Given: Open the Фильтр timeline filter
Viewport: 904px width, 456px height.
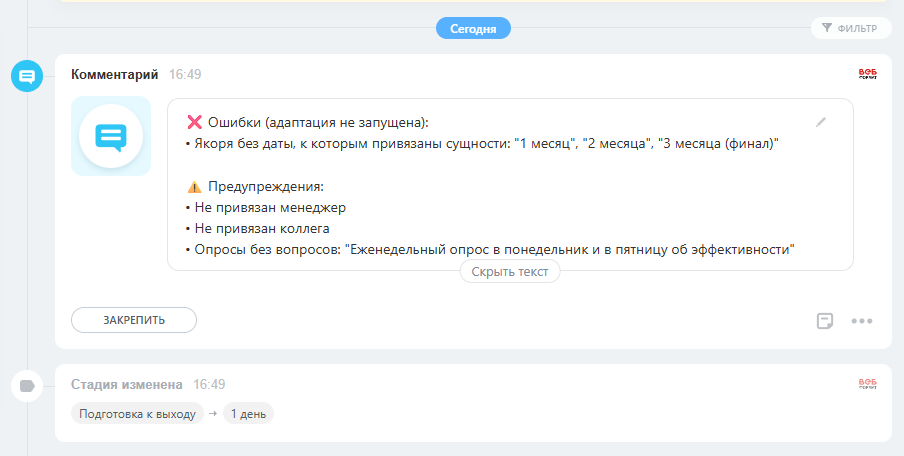Looking at the screenshot, I should coord(851,28).
